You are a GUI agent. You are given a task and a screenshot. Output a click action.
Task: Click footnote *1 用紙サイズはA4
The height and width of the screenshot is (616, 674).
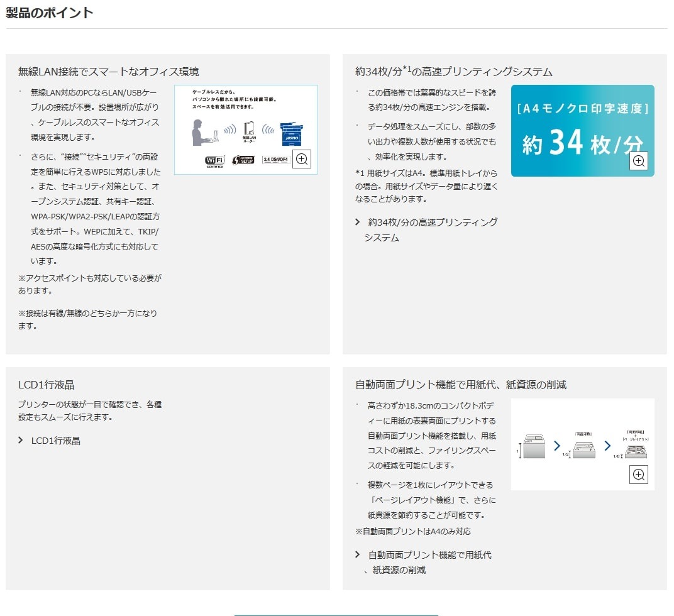426,186
